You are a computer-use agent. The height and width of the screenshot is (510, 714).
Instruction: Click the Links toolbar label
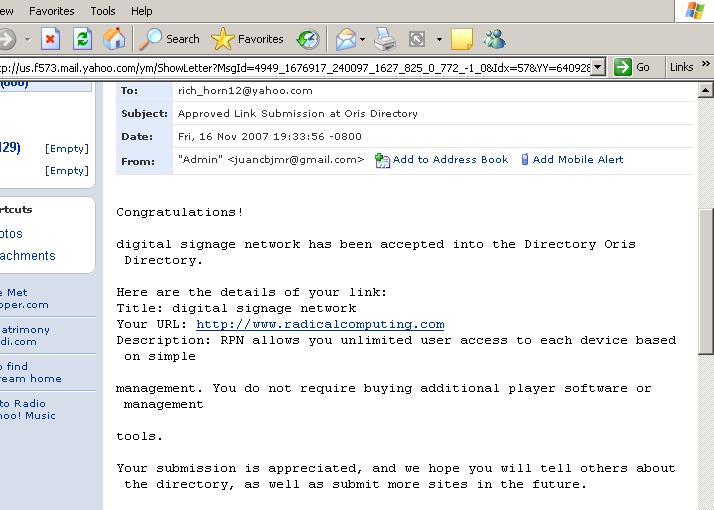pos(681,67)
